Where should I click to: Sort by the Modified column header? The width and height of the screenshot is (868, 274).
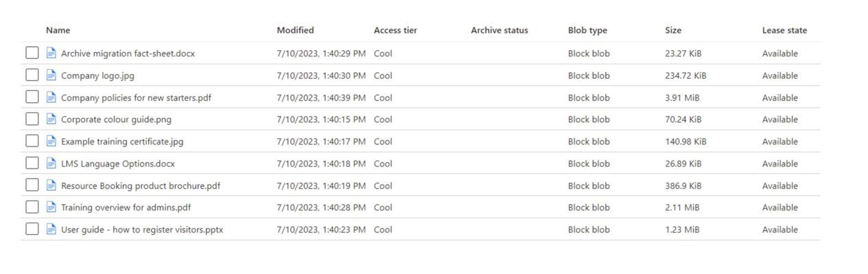pos(295,30)
